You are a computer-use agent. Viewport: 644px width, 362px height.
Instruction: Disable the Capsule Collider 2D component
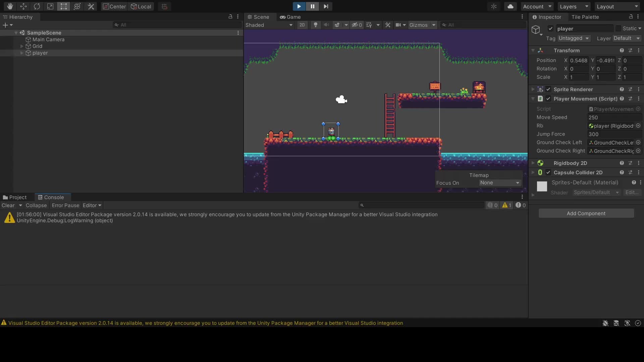[549, 172]
